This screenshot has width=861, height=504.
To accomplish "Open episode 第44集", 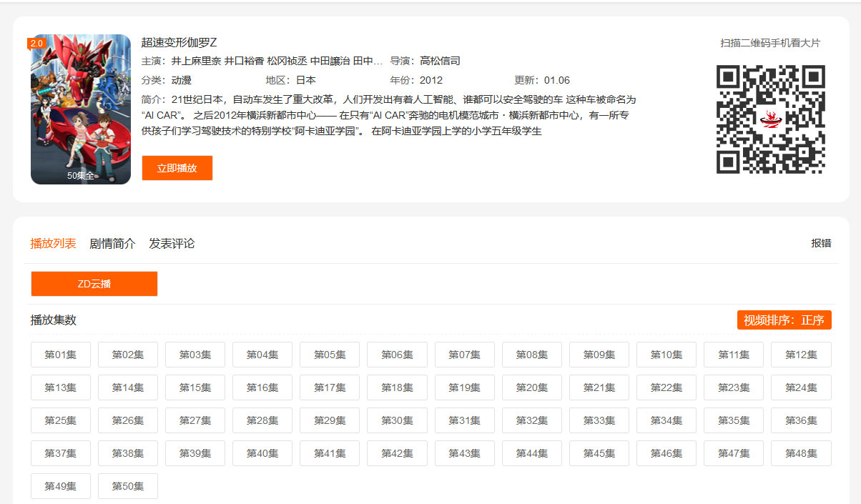I will 531,453.
